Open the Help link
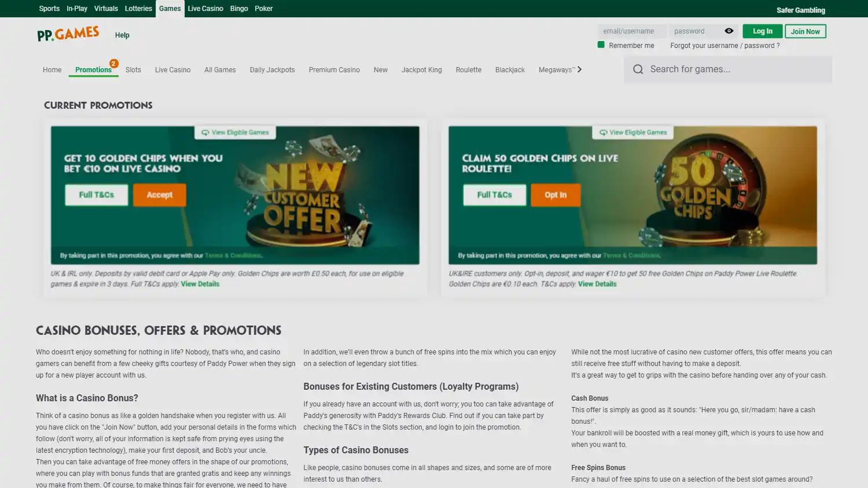The image size is (868, 488). [x=122, y=35]
